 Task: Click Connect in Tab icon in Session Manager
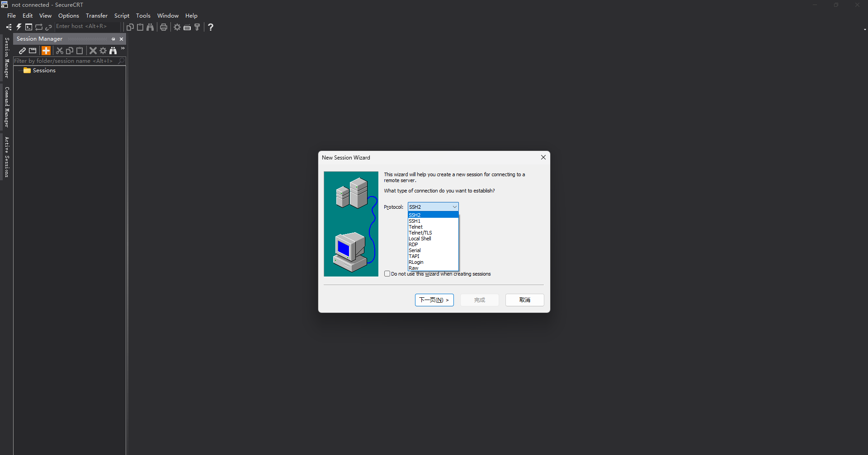pos(33,51)
